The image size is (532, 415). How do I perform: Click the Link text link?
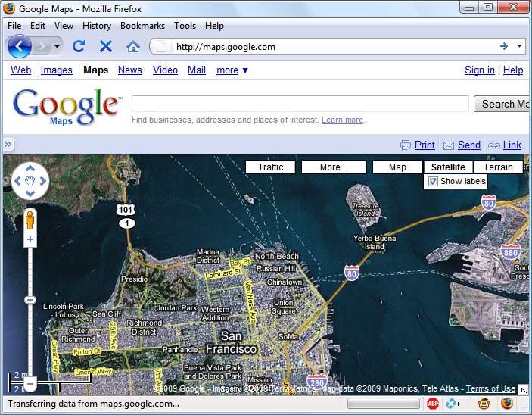512,145
